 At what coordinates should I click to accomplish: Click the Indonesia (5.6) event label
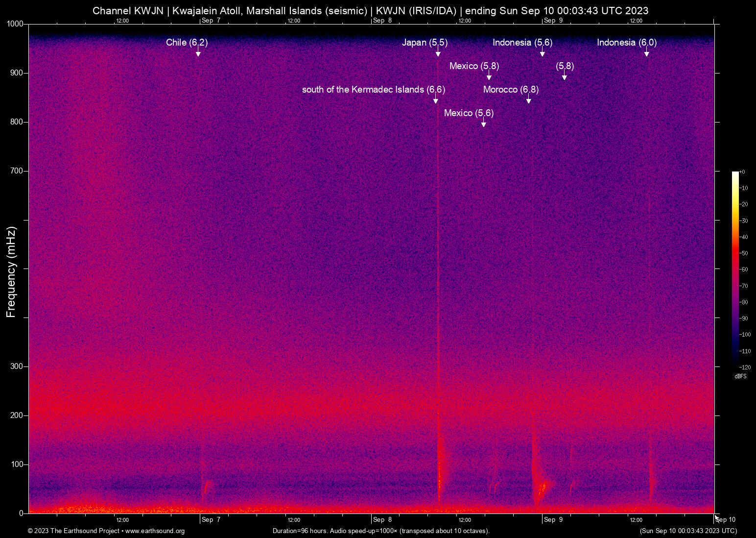click(522, 43)
